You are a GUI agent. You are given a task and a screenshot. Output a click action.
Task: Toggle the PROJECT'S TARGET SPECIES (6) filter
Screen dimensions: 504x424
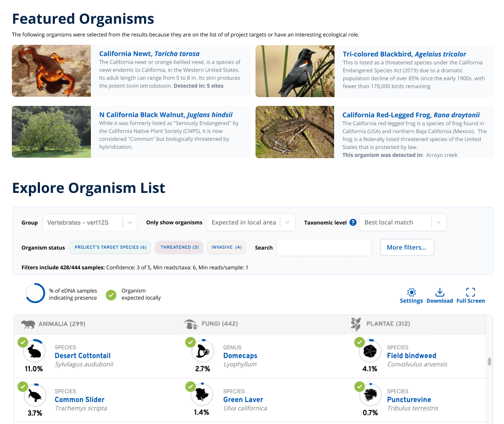tap(110, 247)
